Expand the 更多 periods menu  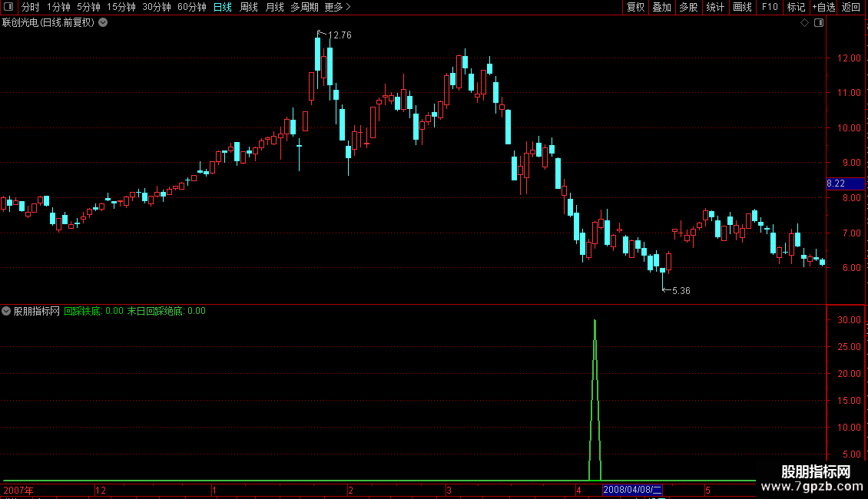(337, 7)
